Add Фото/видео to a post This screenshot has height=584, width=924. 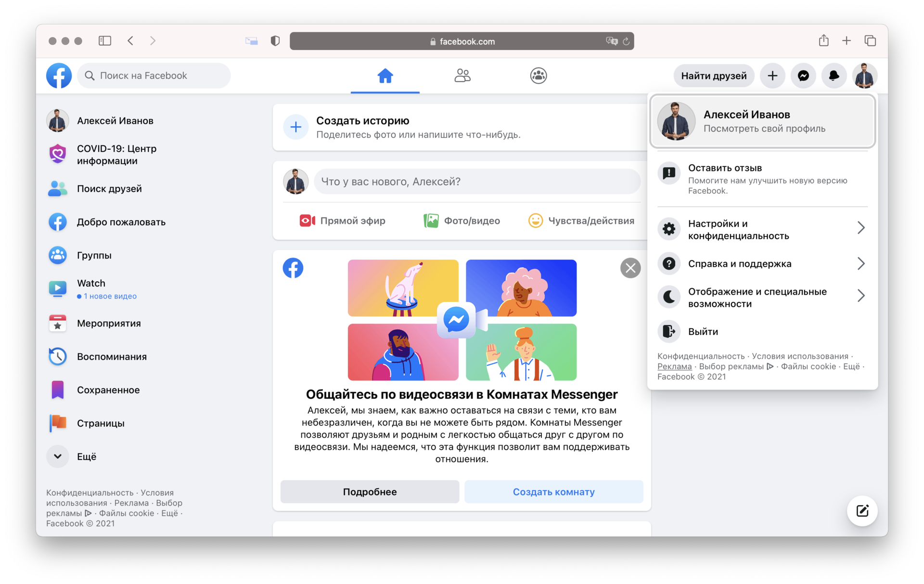(x=462, y=221)
